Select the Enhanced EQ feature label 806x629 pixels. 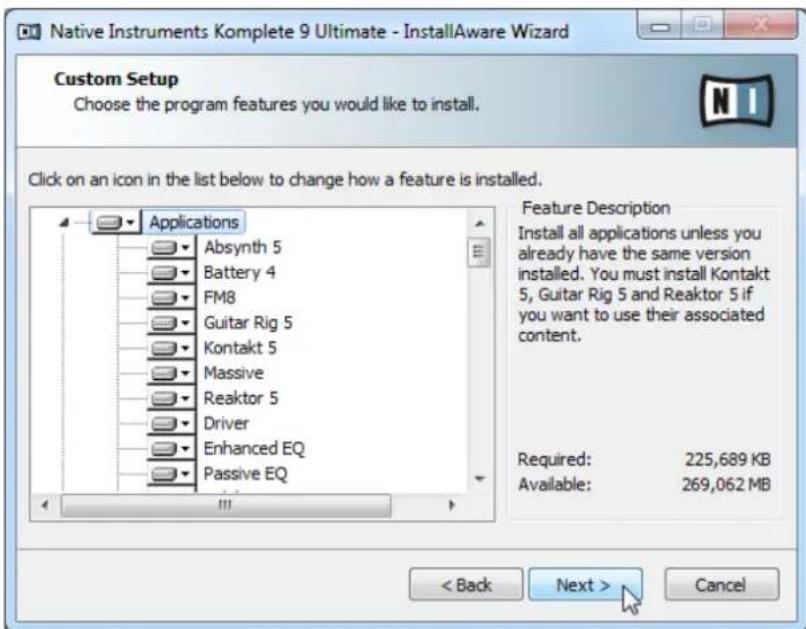tap(254, 449)
